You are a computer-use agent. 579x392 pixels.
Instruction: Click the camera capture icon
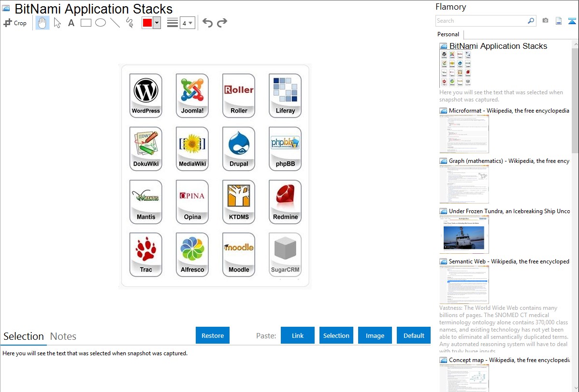pos(545,21)
